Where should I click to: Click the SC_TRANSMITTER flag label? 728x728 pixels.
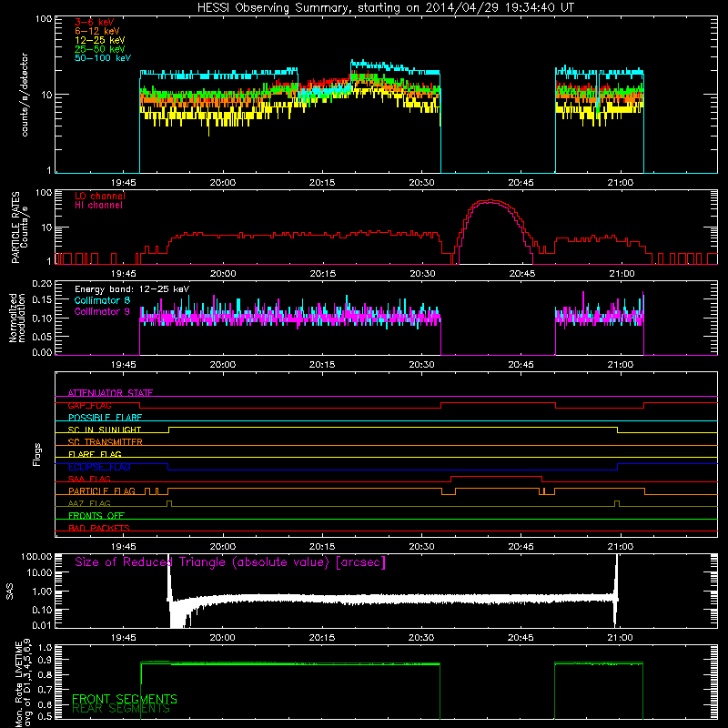point(106,442)
